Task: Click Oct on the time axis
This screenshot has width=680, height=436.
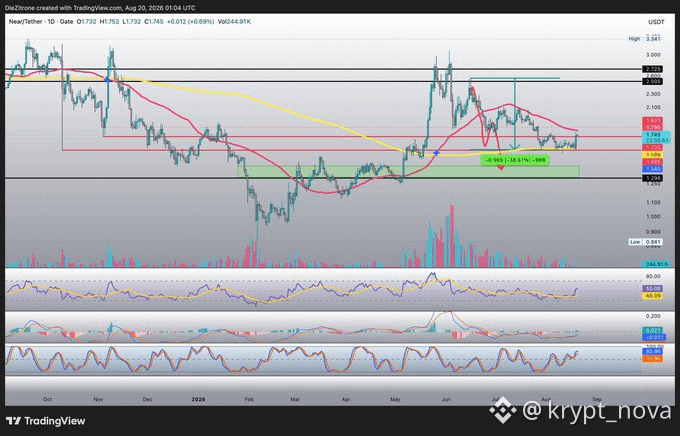Action: 48,399
